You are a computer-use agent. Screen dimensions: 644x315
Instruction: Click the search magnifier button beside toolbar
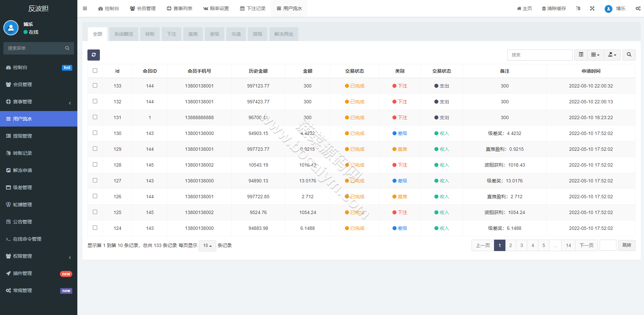(x=629, y=55)
